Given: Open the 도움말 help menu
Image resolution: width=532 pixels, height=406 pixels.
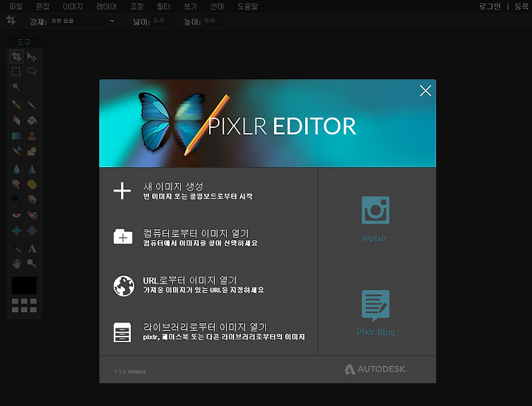Looking at the screenshot, I should click(x=248, y=7).
